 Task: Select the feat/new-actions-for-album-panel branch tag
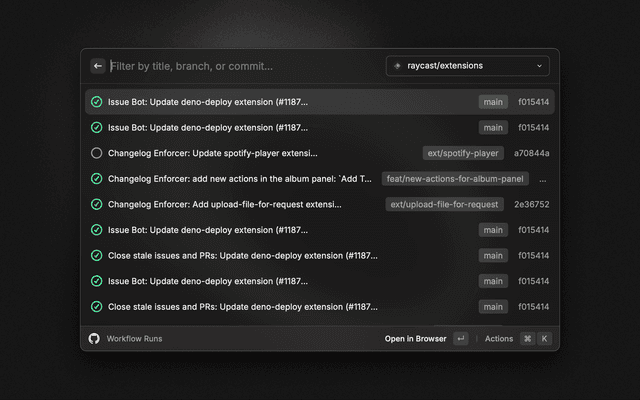coord(455,179)
